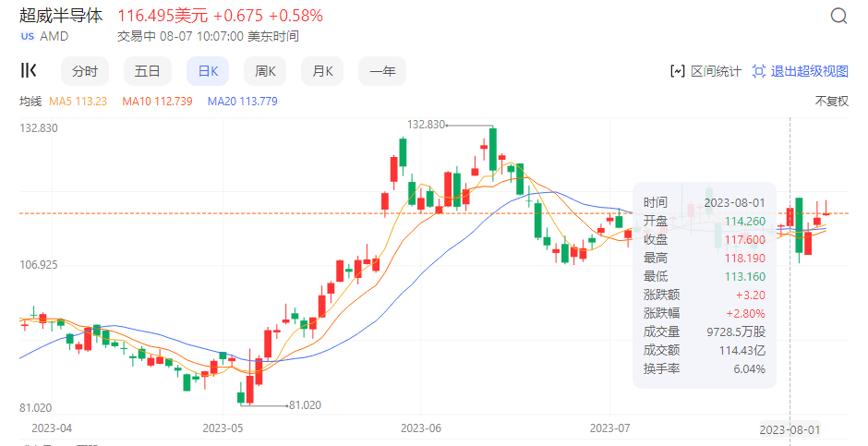Open 区间统计 interval statistics
Viewport: 868px width, 446px height.
716,71
